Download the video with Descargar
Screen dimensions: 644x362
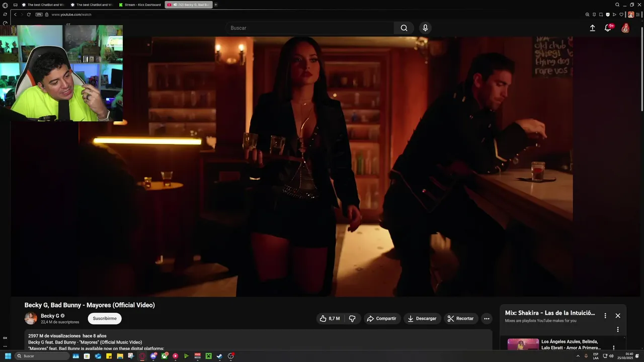422,318
